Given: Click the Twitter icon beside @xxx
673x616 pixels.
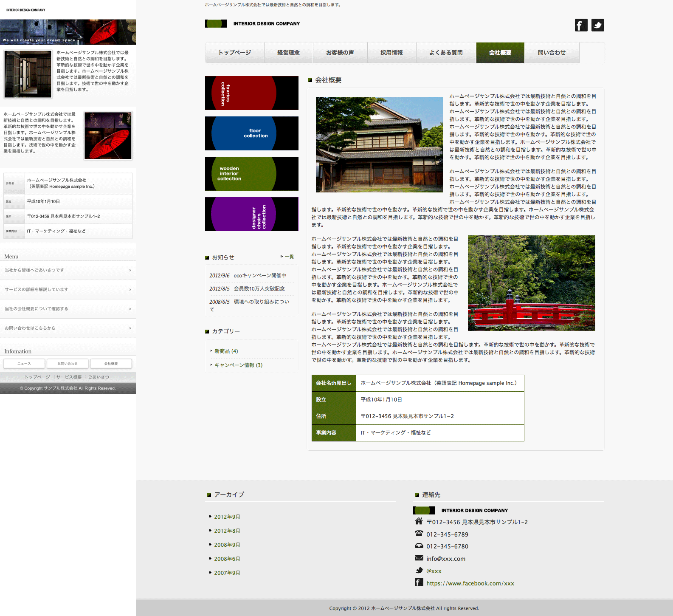Looking at the screenshot, I should pos(419,570).
